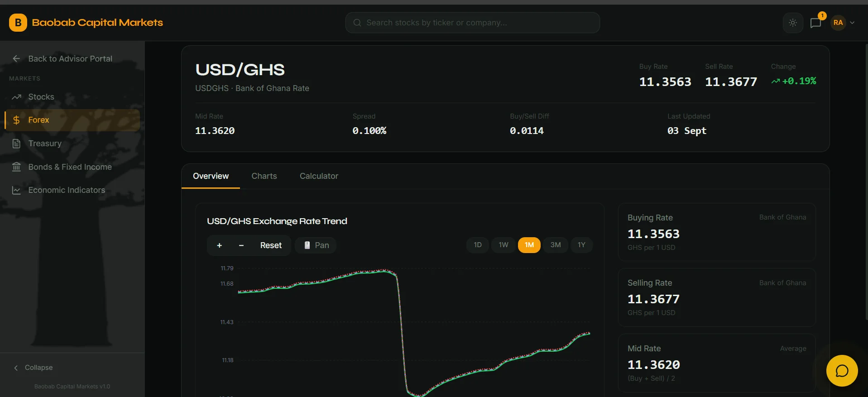868x397 pixels.
Task: Click the USD/GHS Exchange Rate Trend title
Action: coord(277,221)
